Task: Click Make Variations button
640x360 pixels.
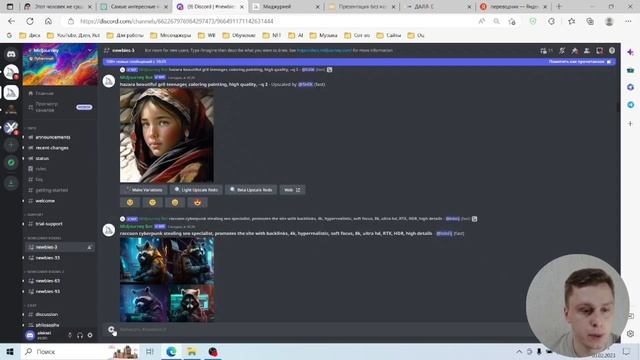Action: coord(144,190)
